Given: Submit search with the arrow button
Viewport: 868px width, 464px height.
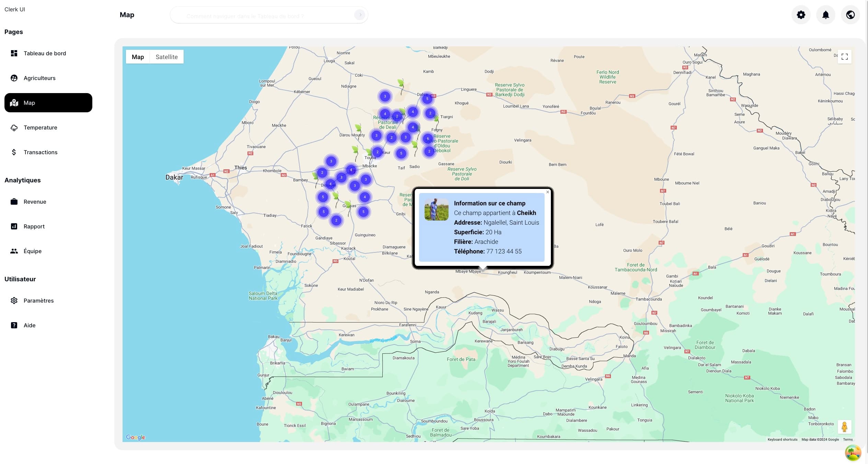Looking at the screenshot, I should pyautogui.click(x=359, y=15).
